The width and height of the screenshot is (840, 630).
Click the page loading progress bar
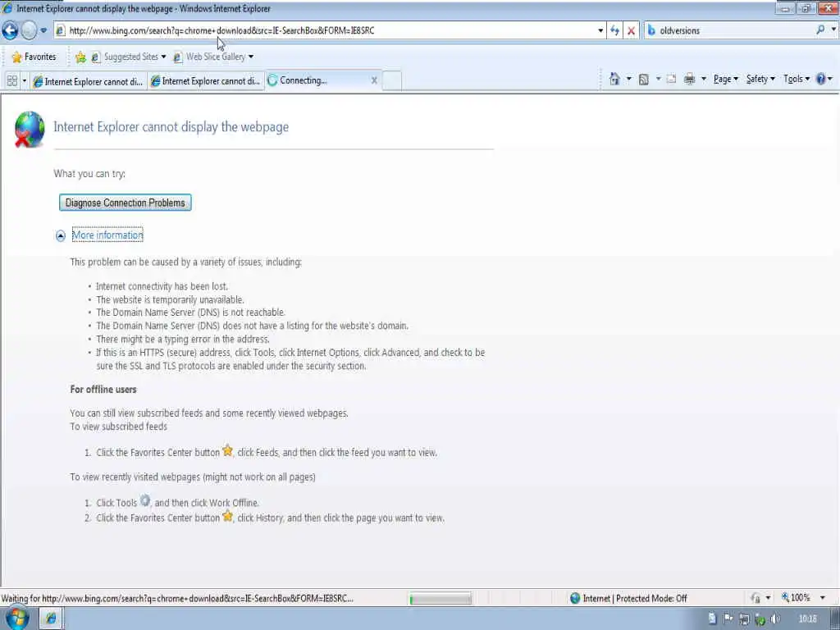441,598
